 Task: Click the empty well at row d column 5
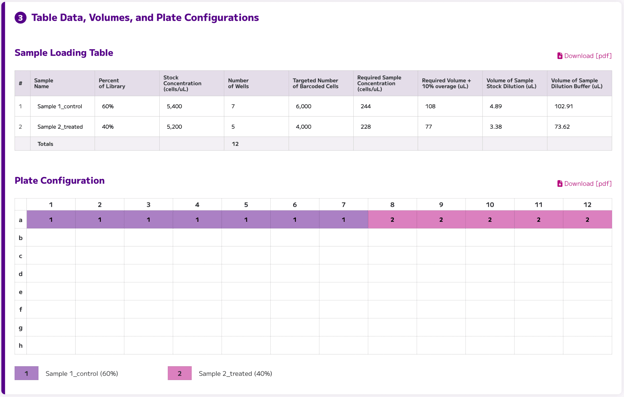246,274
